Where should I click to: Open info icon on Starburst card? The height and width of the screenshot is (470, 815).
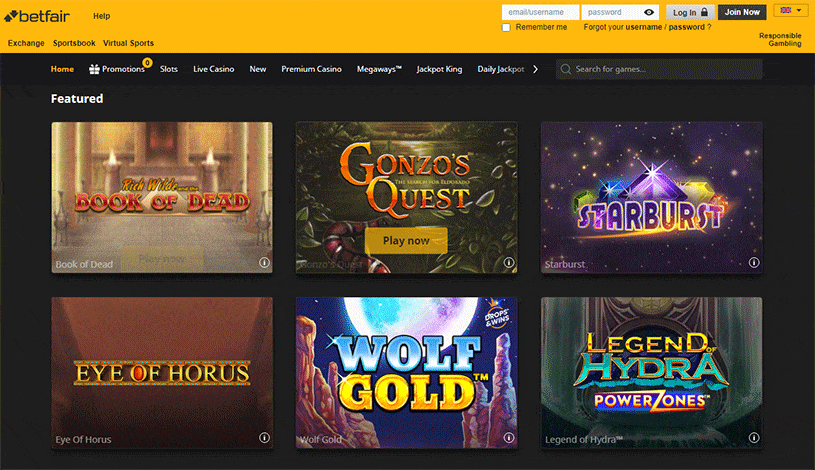754,263
